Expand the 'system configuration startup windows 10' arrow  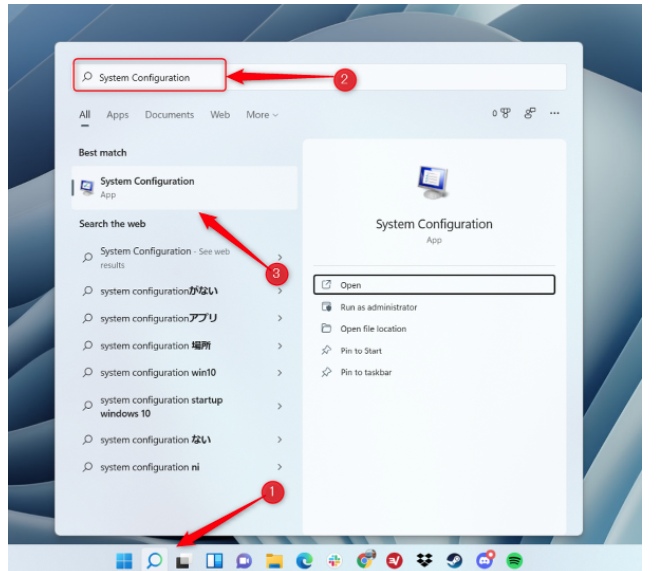pyautogui.click(x=280, y=407)
